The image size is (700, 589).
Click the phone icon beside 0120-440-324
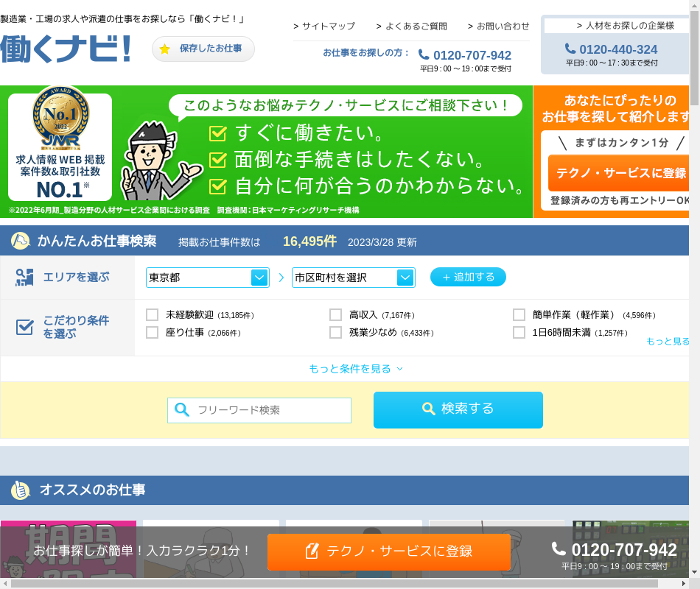click(570, 48)
